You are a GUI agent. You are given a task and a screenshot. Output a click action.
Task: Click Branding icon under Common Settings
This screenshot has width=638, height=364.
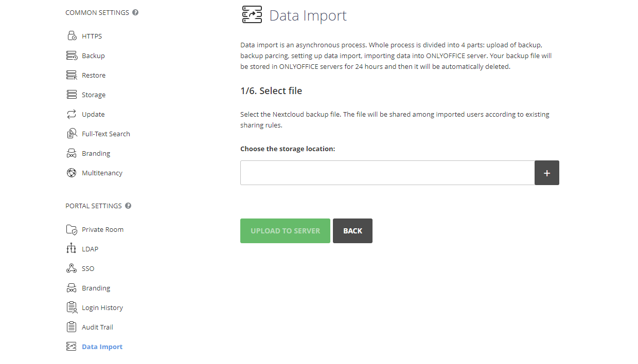72,153
